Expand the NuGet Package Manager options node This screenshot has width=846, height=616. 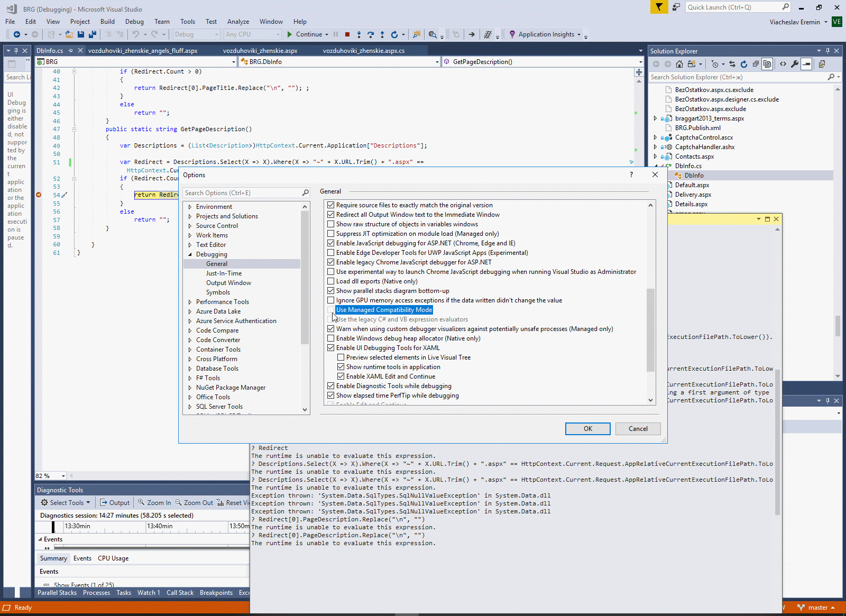coord(190,388)
